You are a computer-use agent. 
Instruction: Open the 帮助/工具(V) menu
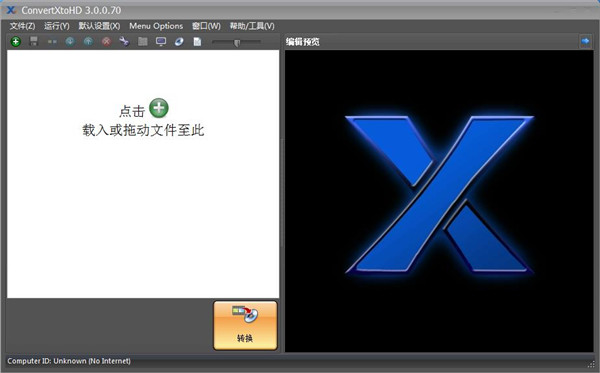click(x=252, y=26)
